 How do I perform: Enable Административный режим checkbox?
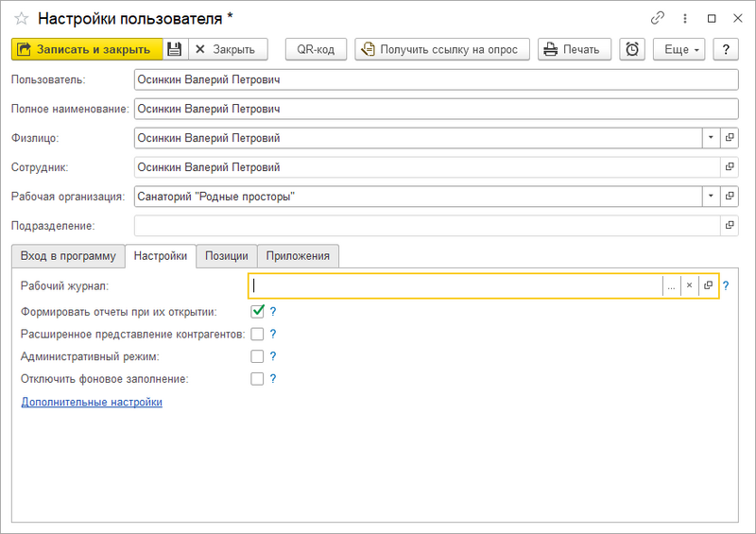point(257,356)
